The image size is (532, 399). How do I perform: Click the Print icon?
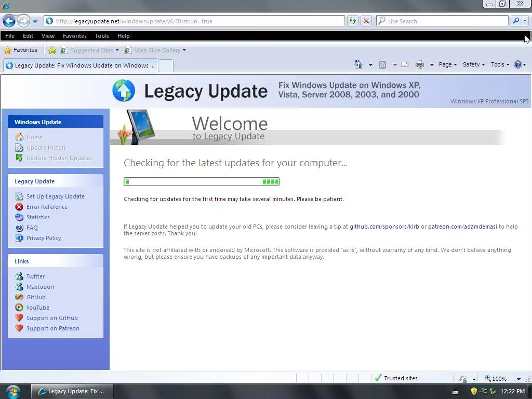point(420,64)
